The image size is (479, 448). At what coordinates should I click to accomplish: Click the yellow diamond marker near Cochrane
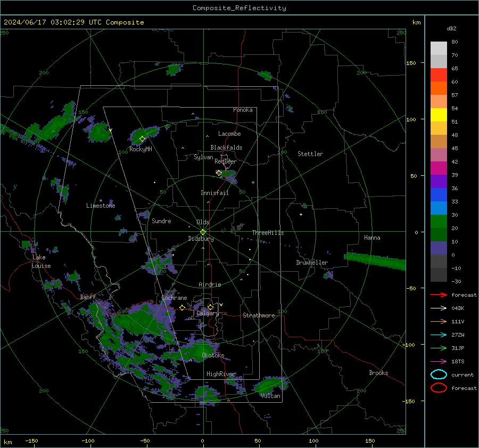[x=182, y=308]
